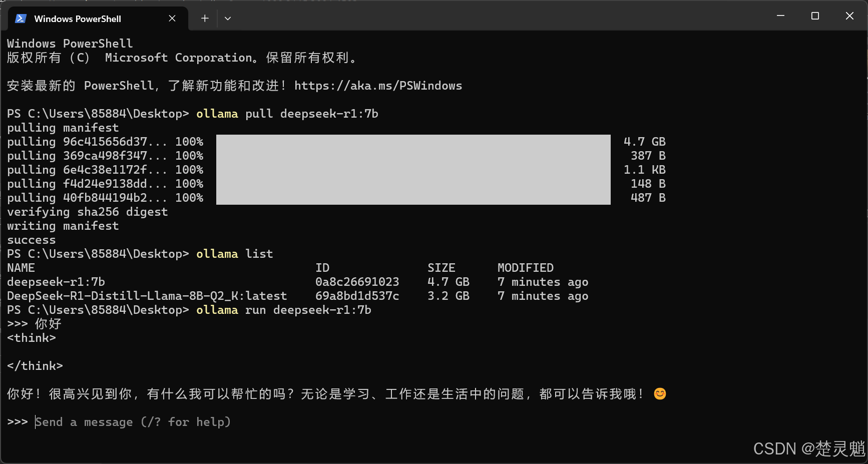The image size is (868, 464).
Task: Click the 387 B download size
Action: (648, 156)
